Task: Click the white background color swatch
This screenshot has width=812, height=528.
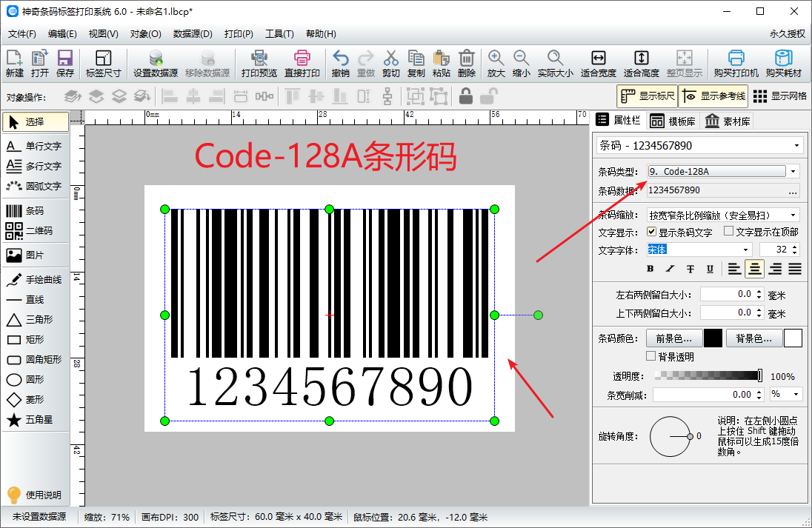Action: tap(793, 338)
